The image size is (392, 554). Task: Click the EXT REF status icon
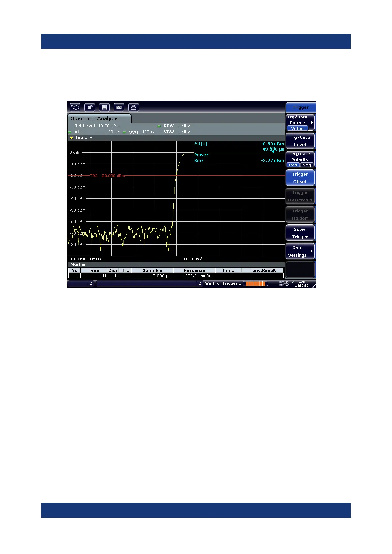click(x=284, y=283)
